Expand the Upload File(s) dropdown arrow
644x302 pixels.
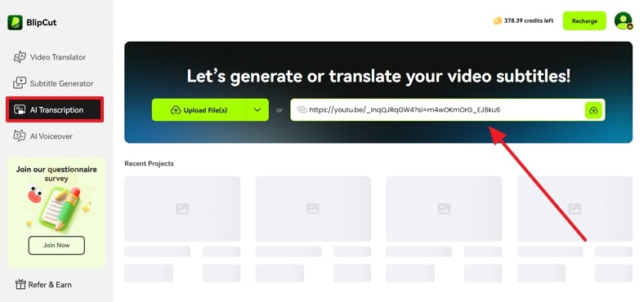click(x=257, y=110)
